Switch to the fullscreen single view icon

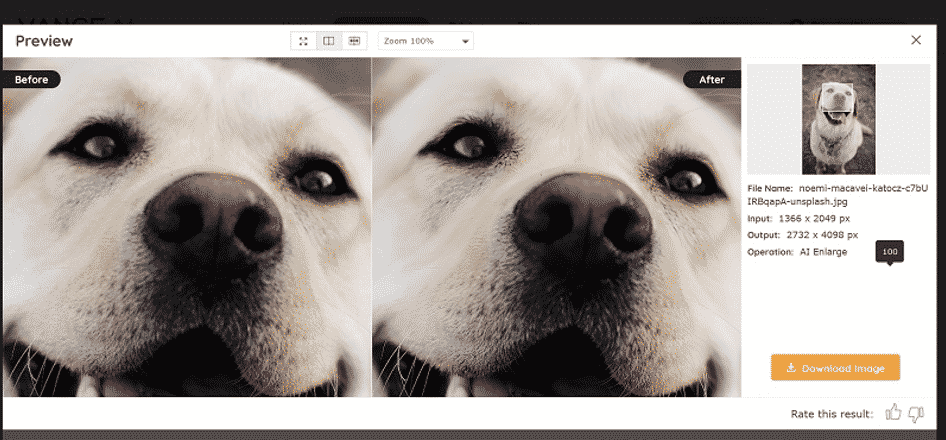coord(303,41)
